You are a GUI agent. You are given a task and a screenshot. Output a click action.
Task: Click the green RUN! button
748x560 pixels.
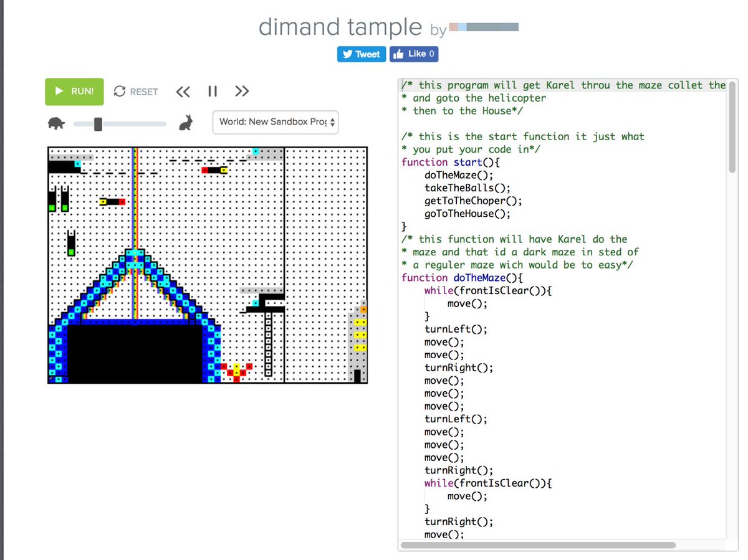[74, 92]
